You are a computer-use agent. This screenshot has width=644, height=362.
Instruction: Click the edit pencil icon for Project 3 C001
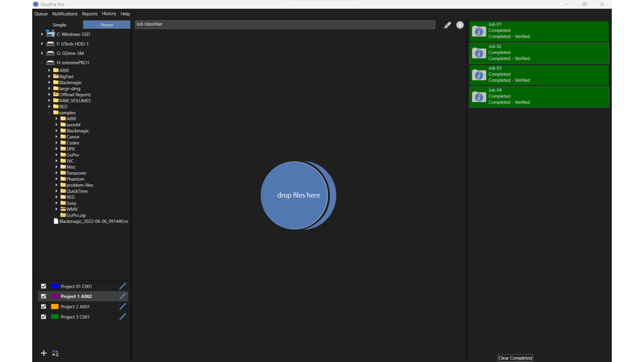click(x=122, y=316)
